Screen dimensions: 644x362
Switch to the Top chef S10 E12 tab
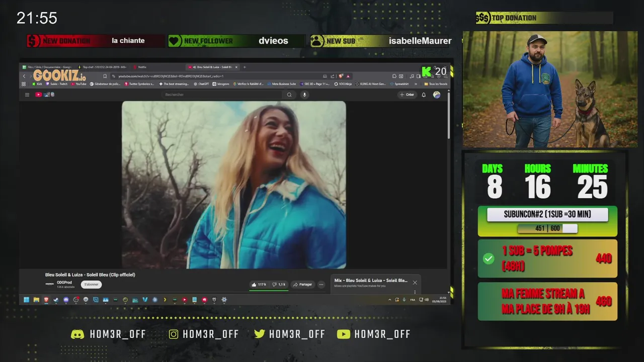[x=103, y=67]
